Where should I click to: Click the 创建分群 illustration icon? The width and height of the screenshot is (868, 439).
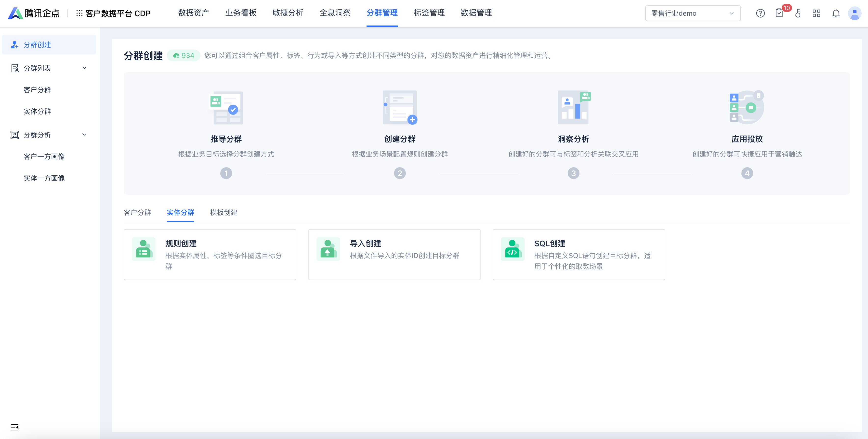point(400,107)
